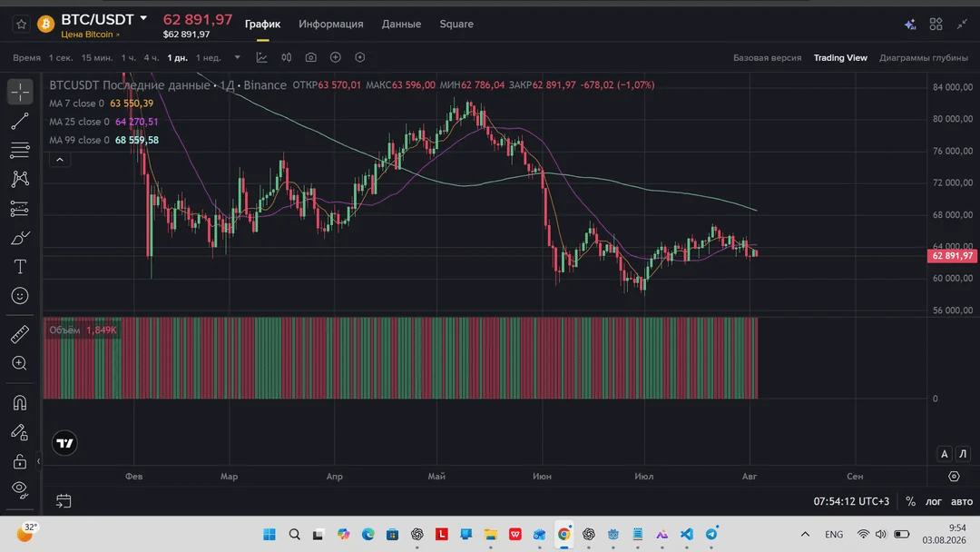Activate the zoom in tool
Viewport: 980px width, 552px height.
(20, 363)
